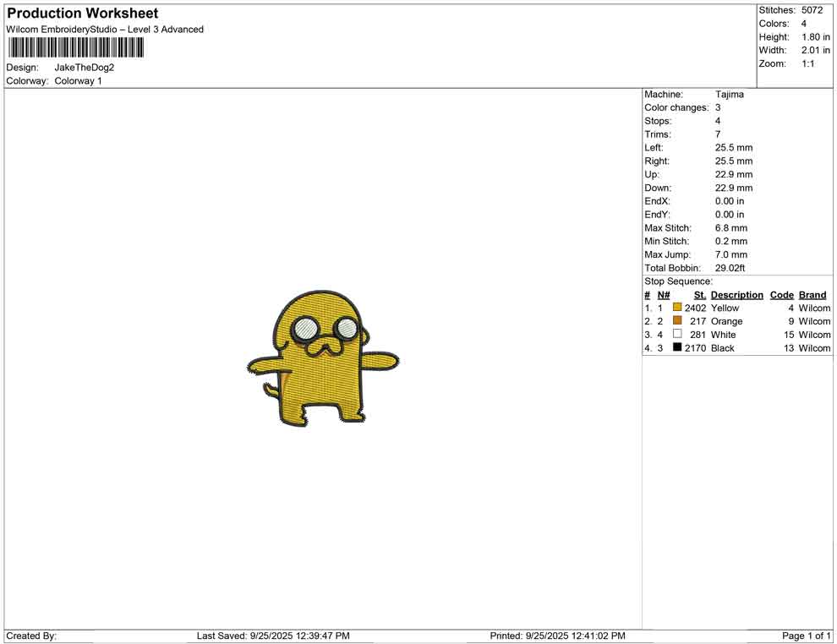Click the 'Black' description in row 4
The image size is (837, 644).
tap(722, 348)
